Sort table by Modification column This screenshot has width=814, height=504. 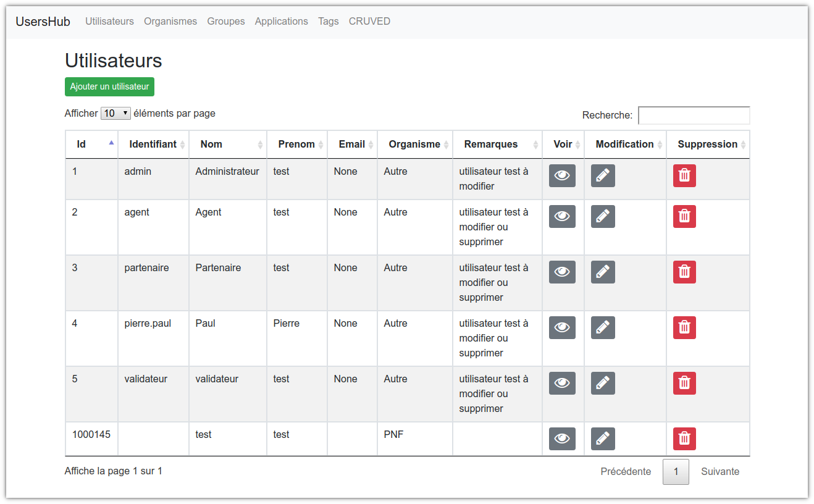625,145
